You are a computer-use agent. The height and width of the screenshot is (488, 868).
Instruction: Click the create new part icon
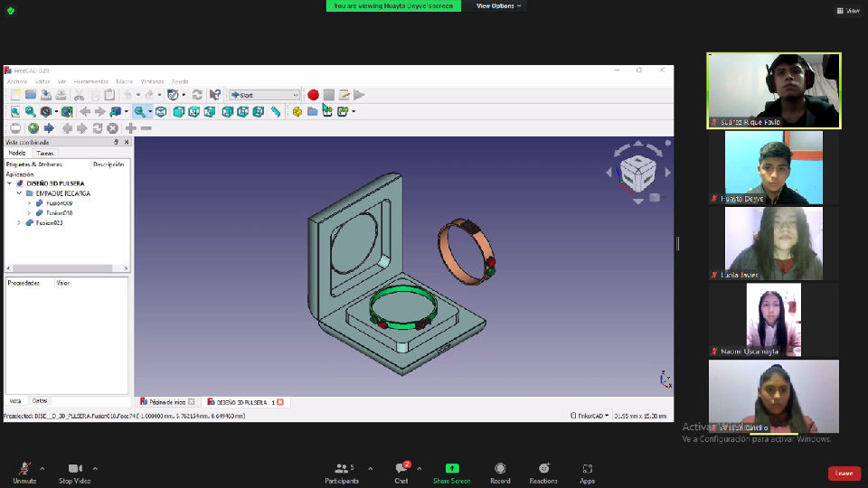pyautogui.click(x=297, y=112)
